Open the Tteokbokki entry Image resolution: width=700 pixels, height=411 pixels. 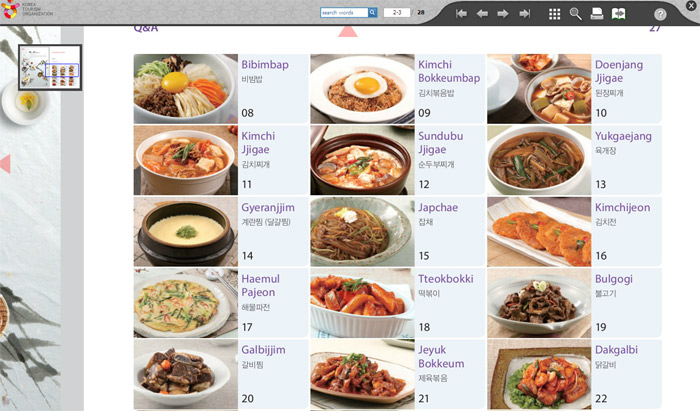(445, 279)
